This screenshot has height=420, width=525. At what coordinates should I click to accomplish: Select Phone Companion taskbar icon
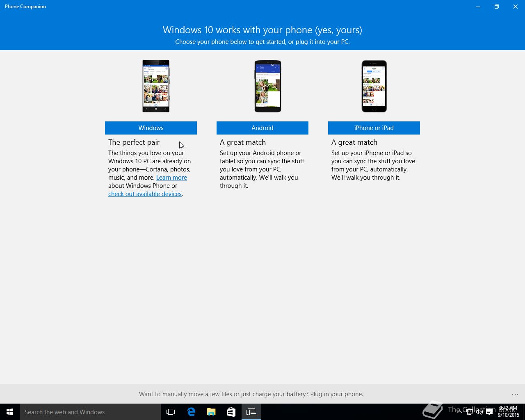(251, 412)
